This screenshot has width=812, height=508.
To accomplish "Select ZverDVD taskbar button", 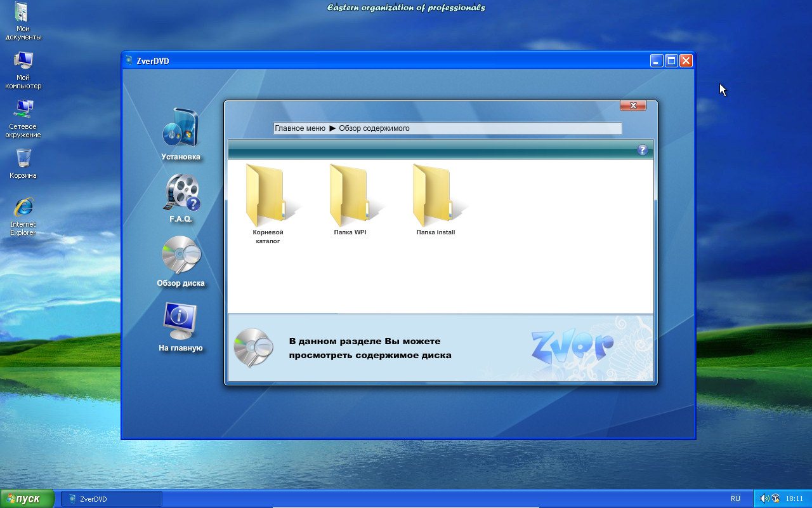I will (x=112, y=499).
